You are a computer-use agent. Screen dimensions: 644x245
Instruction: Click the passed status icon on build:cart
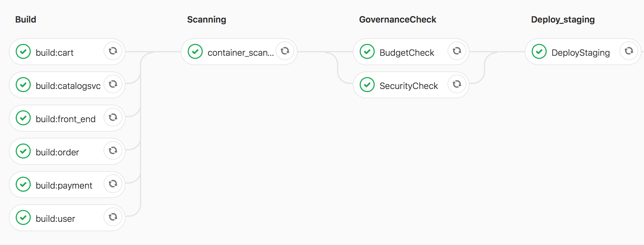point(23,51)
